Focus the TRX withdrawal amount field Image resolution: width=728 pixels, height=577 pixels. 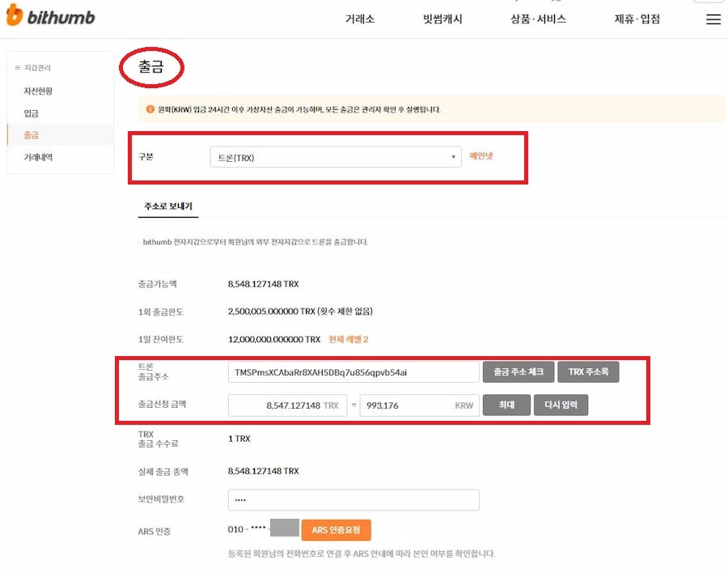point(287,405)
